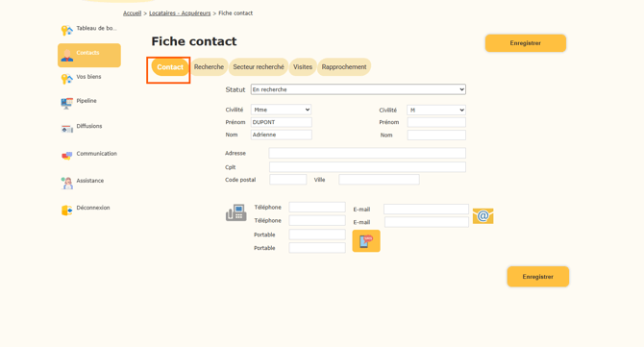Switch to the Rapprochement tab
Screen dimensions: 644x347
344,67
